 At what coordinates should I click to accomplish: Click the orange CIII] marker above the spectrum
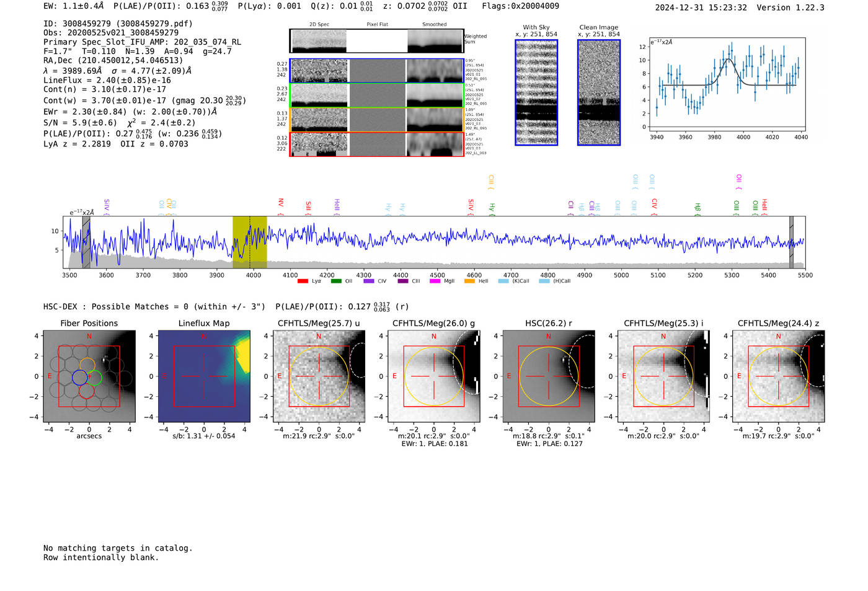pyautogui.click(x=491, y=182)
